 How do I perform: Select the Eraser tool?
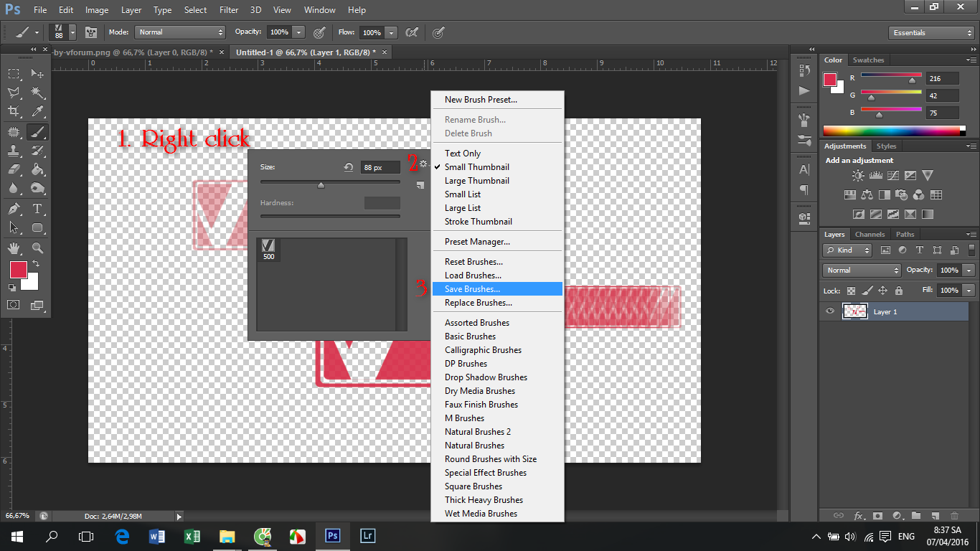[14, 169]
